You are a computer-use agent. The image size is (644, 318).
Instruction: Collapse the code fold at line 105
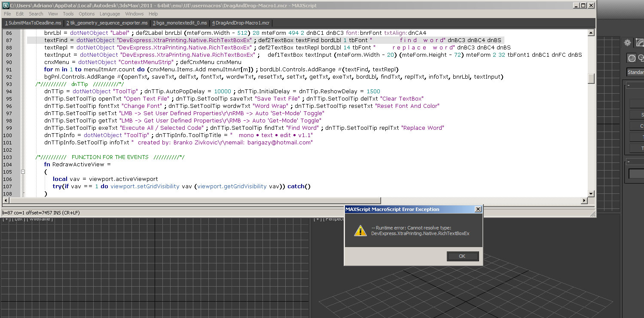(x=23, y=172)
